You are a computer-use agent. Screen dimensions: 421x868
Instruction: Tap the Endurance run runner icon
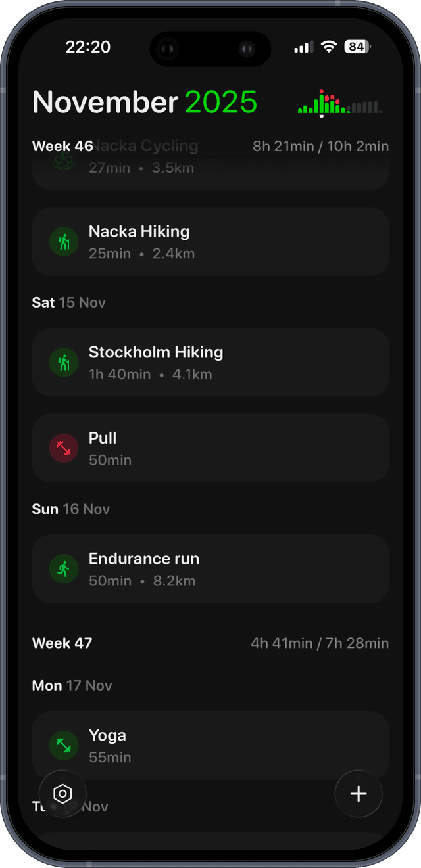click(64, 569)
